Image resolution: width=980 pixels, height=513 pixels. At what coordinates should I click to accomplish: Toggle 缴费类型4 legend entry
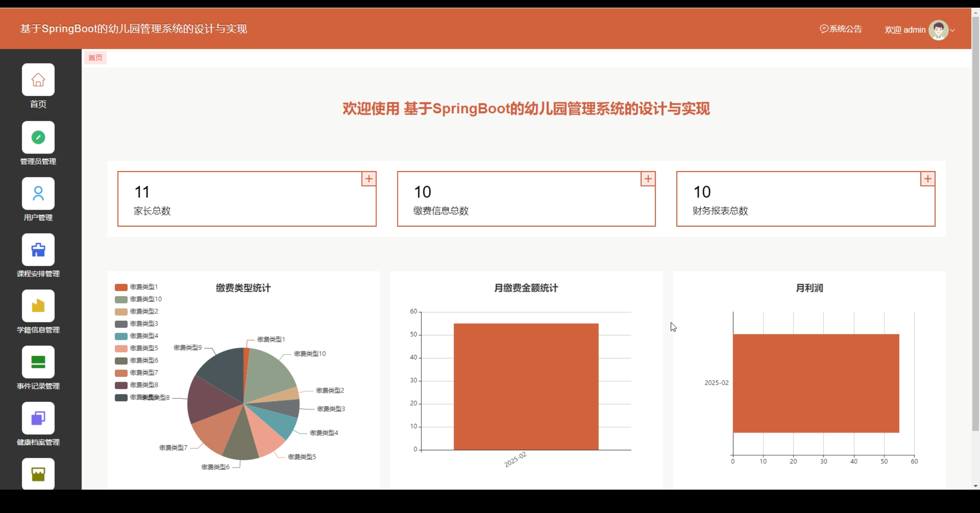pyautogui.click(x=136, y=336)
